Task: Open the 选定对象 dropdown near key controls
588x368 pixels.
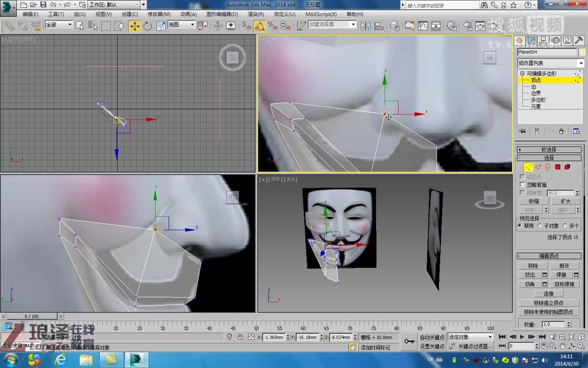Action: click(470, 336)
